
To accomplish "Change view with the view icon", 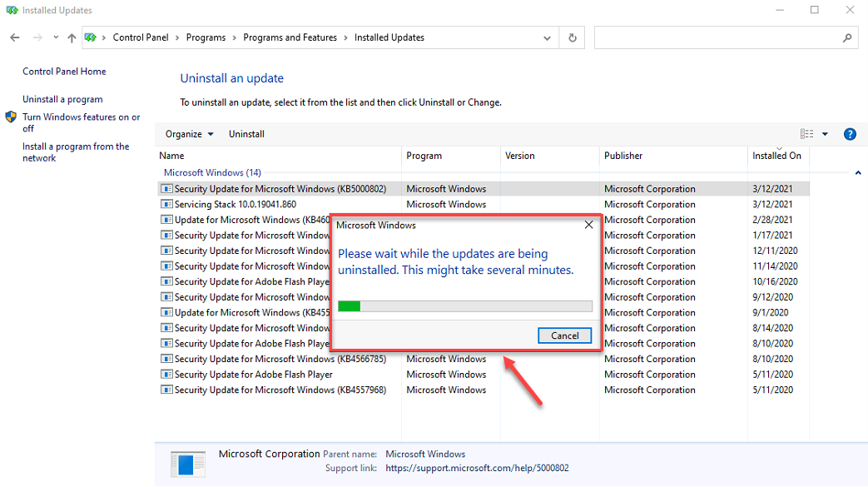I will (x=807, y=134).
